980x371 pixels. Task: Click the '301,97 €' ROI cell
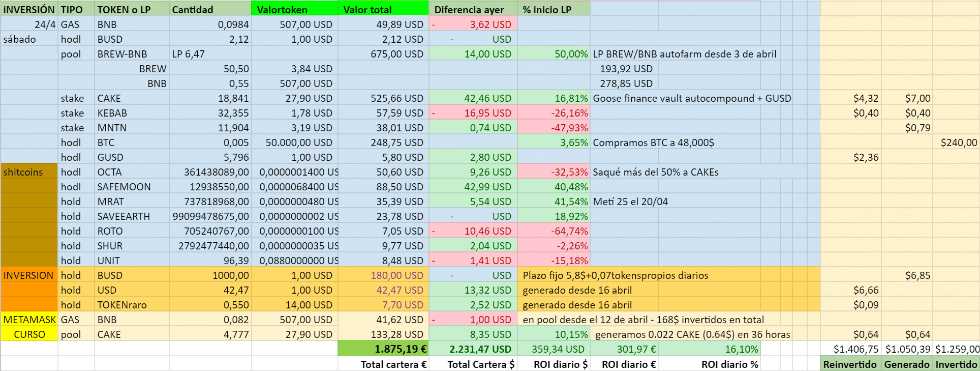(625, 349)
